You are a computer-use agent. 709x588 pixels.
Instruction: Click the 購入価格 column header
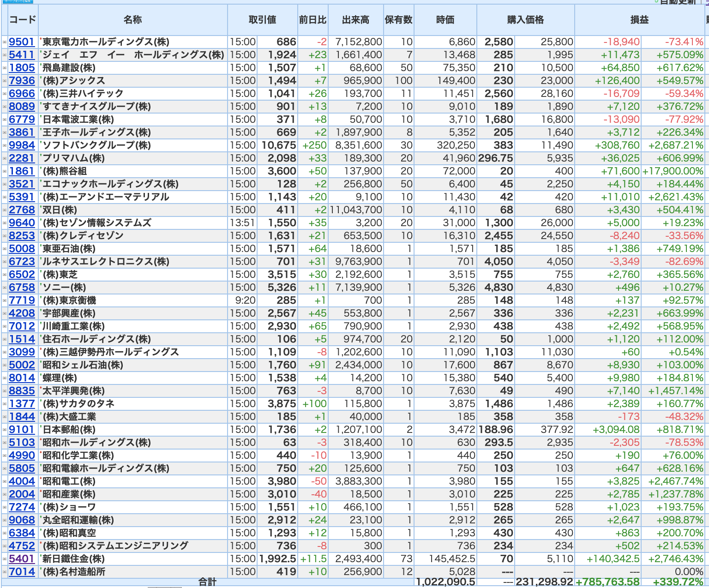coord(526,20)
